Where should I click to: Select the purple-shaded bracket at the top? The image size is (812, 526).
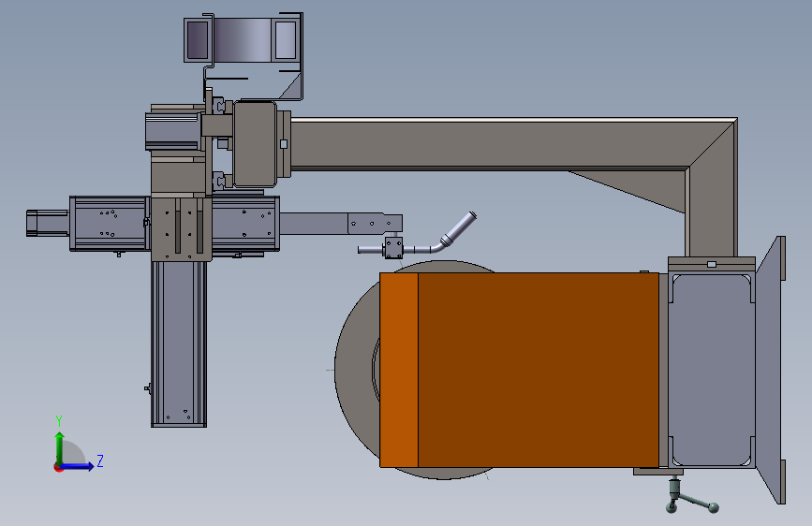244,40
